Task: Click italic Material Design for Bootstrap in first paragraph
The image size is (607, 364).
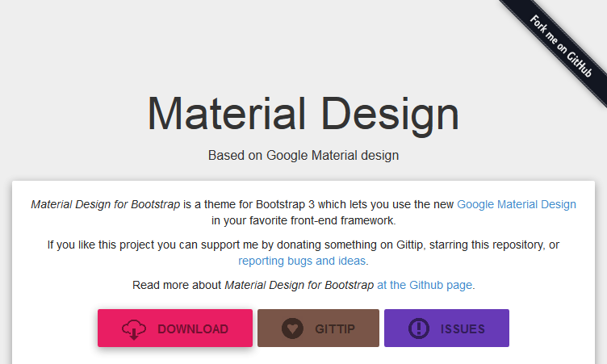Action: [x=105, y=204]
